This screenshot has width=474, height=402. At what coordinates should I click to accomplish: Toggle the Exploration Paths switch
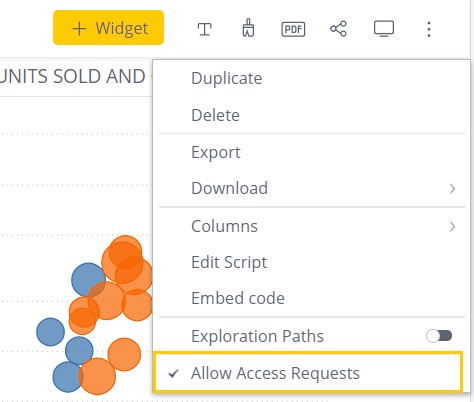point(439,336)
